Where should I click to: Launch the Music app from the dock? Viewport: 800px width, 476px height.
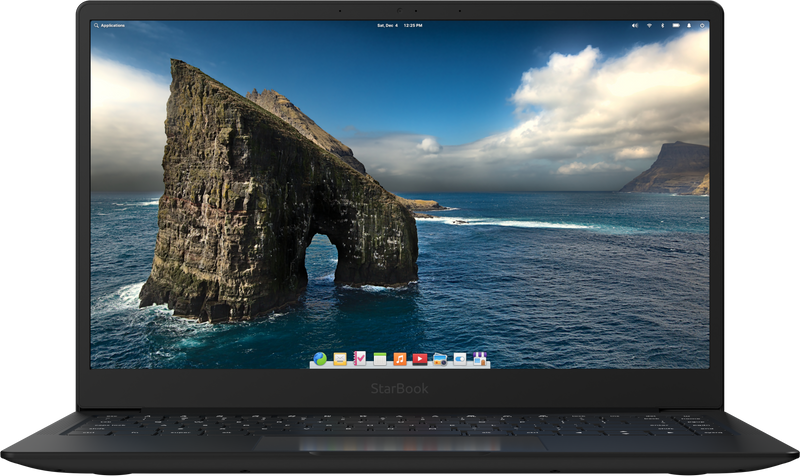tap(399, 359)
